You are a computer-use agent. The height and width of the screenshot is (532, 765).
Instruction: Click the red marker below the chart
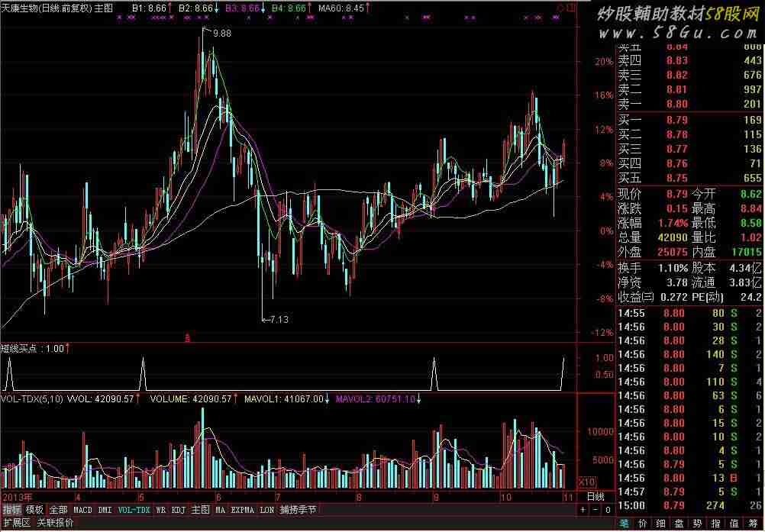187,337
